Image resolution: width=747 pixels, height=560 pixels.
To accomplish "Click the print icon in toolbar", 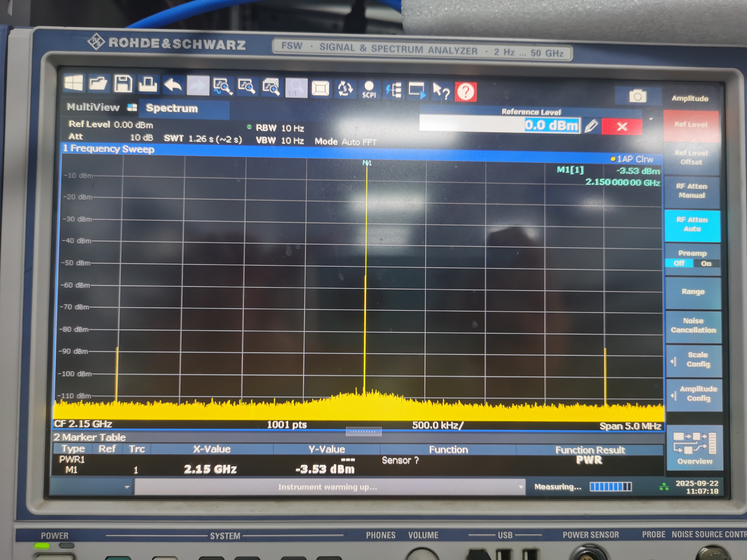I will 148,84.
